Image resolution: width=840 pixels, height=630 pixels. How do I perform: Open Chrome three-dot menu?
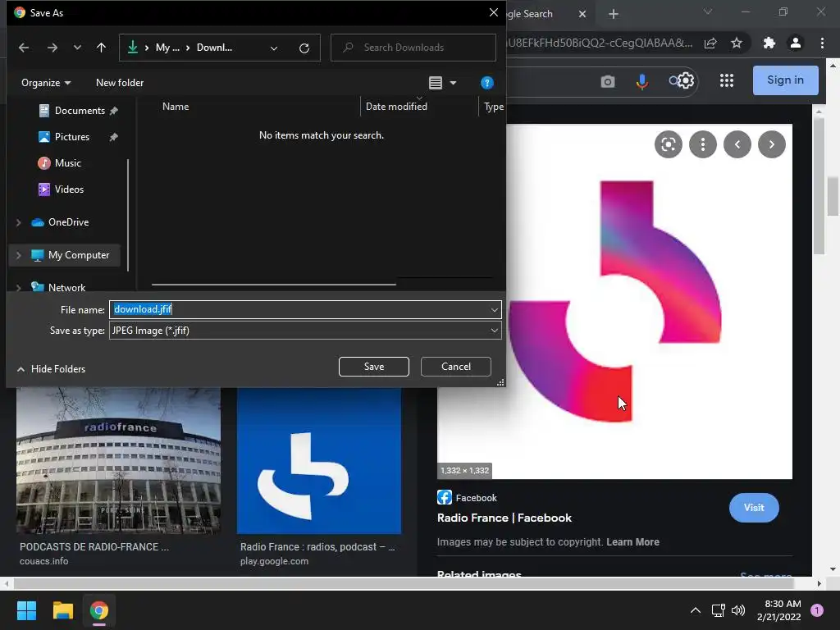(x=822, y=43)
